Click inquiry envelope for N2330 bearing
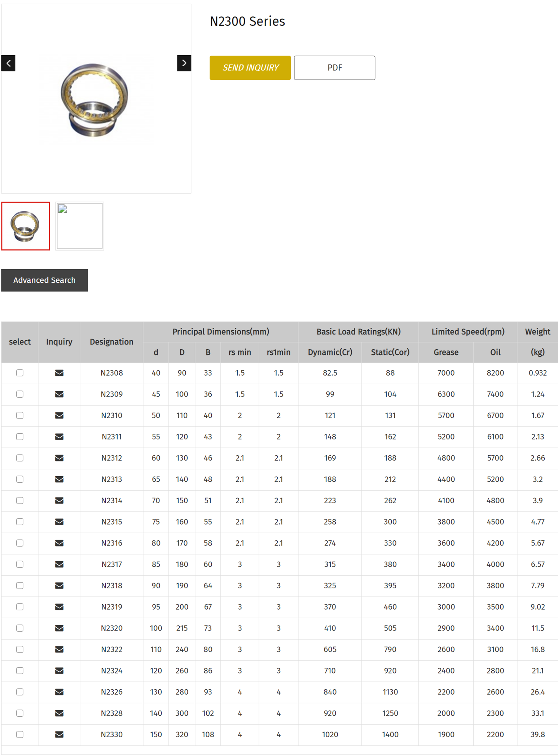Viewport: 558px width, 756px height. click(59, 734)
